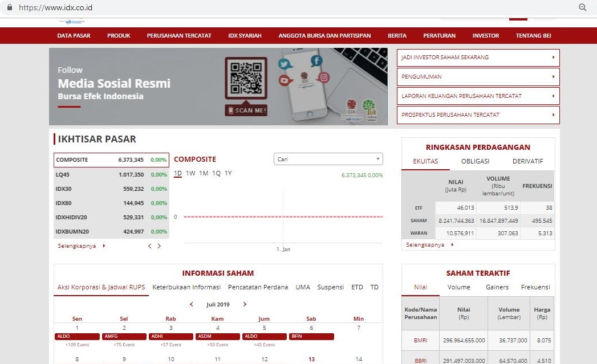Image resolution: width=597 pixels, height=364 pixels.
Task: Select the 1Q chart range
Action: click(x=216, y=173)
